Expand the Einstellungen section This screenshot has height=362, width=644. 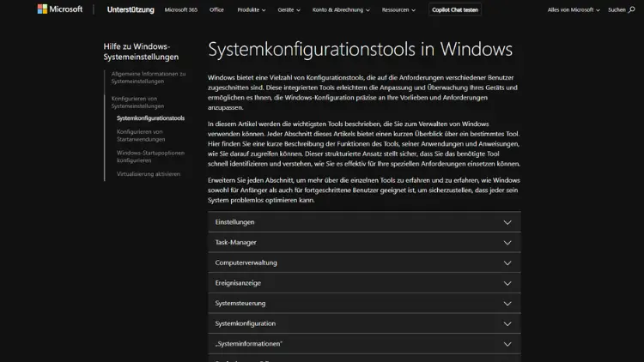click(364, 222)
